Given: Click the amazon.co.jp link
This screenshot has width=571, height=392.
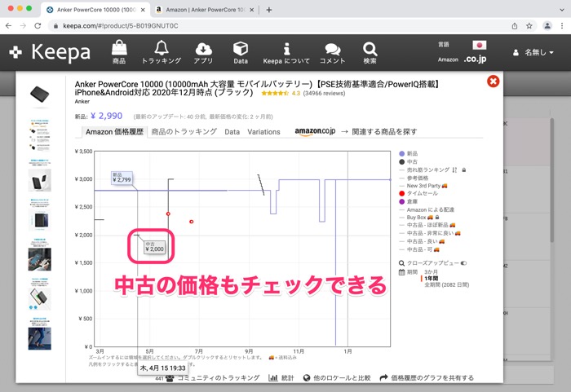Looking at the screenshot, I should coord(315,131).
